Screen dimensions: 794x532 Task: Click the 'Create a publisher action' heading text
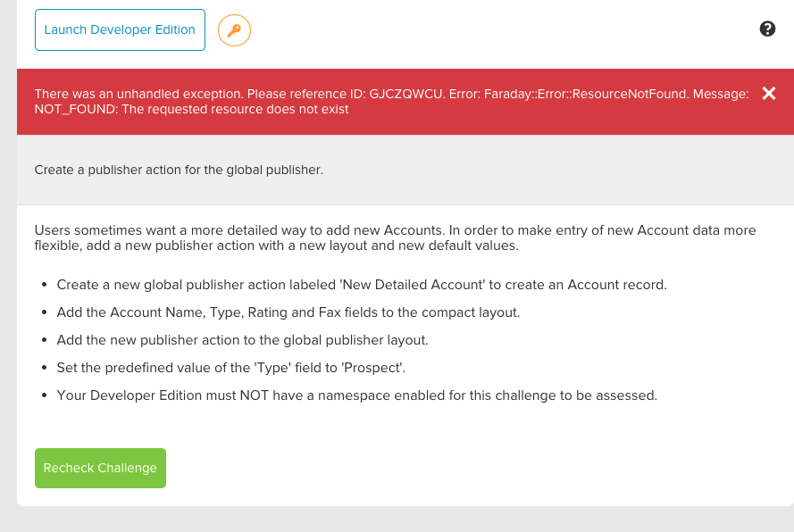coord(179,170)
